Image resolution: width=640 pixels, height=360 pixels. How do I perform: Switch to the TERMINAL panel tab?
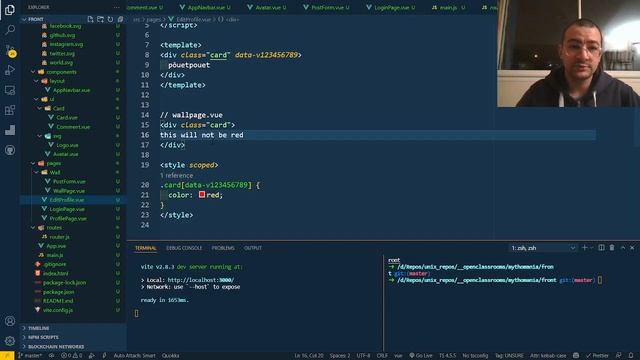tap(146, 248)
